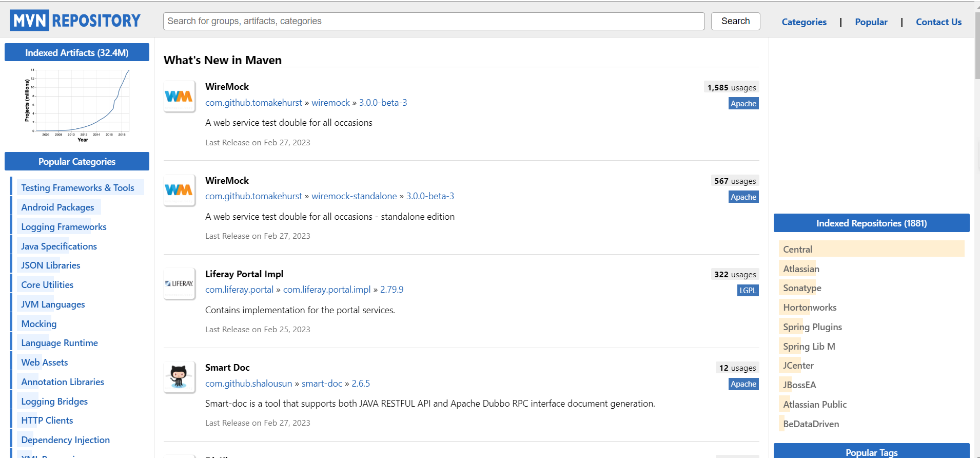Open the Hortonworks repository

point(810,308)
